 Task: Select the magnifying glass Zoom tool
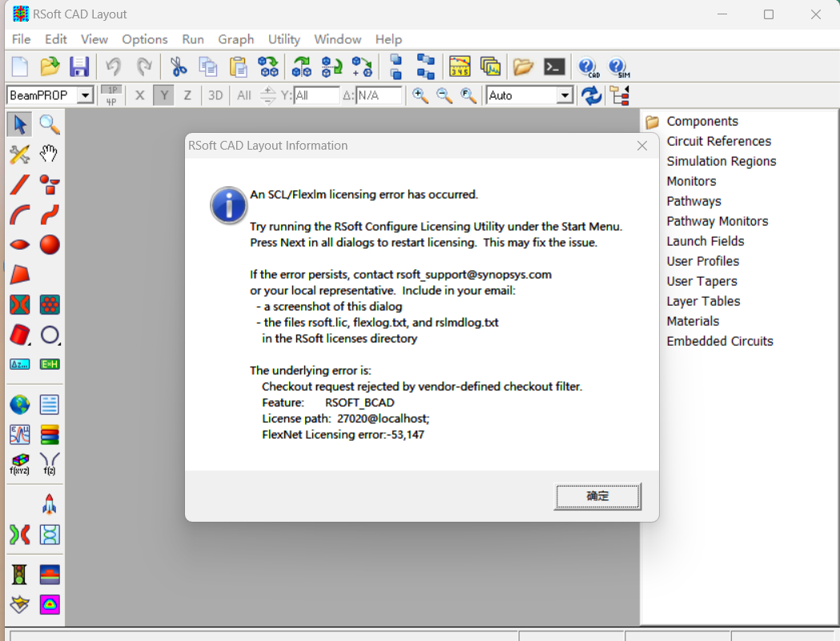click(x=50, y=124)
